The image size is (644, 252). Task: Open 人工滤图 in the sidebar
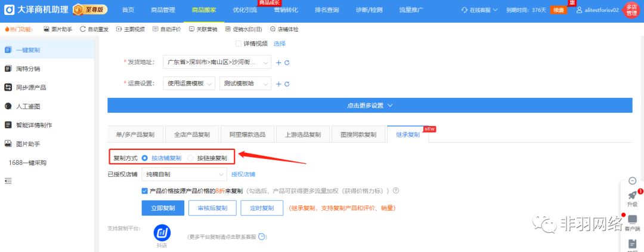(28, 106)
